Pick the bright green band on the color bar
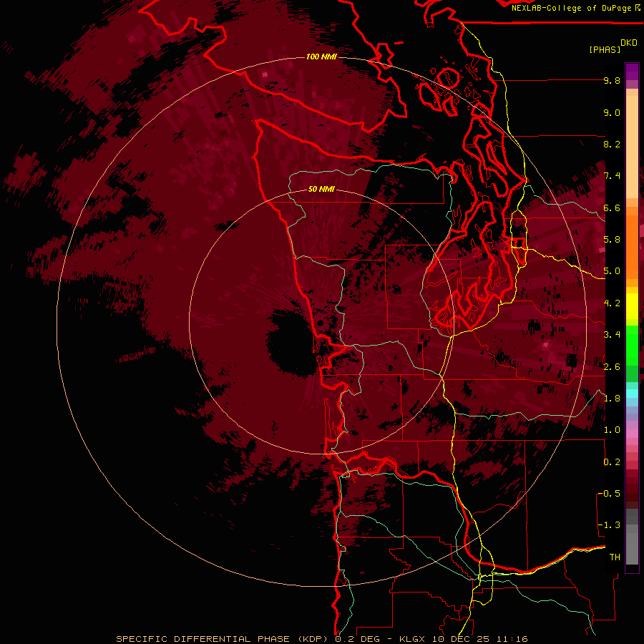This screenshot has height=644, width=644. [x=632, y=345]
